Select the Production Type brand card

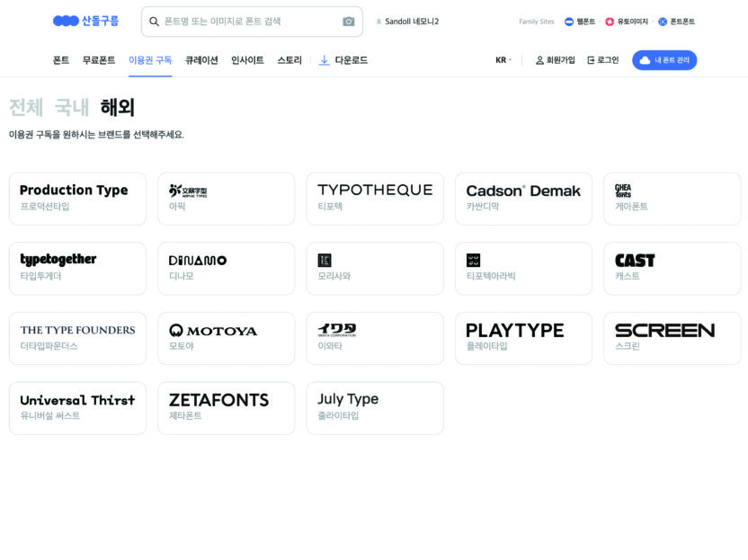[77, 199]
